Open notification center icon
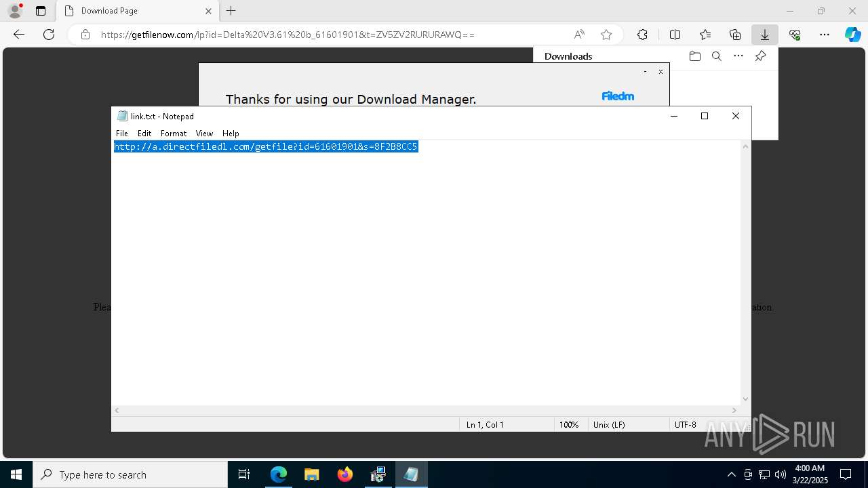Image resolution: width=868 pixels, height=488 pixels. pyautogui.click(x=846, y=474)
